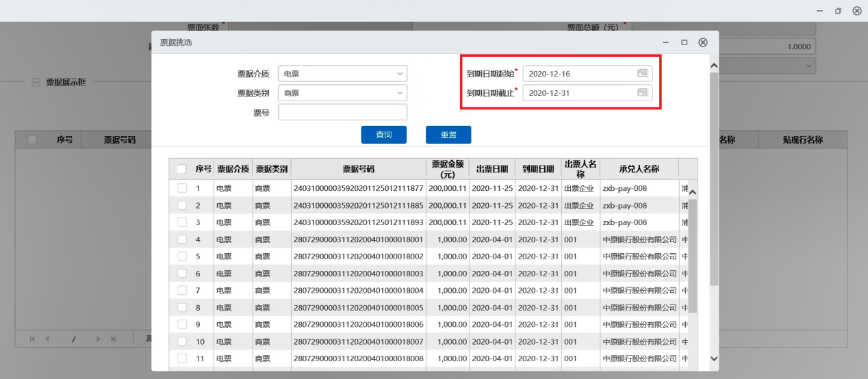This screenshot has height=379, width=868.
Task: Sort by 票据金额(元) column header
Action: 448,169
